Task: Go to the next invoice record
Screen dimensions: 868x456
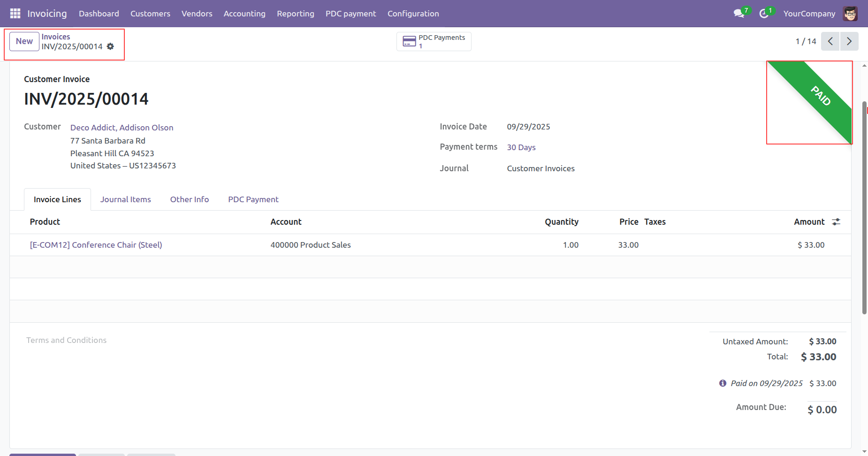Action: coord(849,41)
